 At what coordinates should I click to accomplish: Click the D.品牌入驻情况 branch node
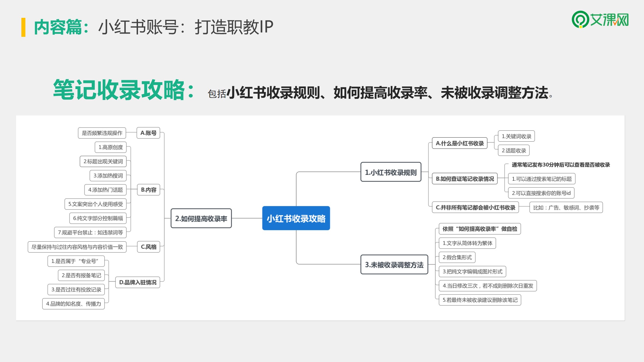point(138,282)
